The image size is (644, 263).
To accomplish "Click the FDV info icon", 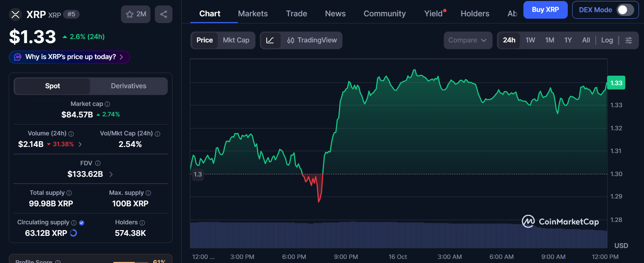I will [98, 163].
